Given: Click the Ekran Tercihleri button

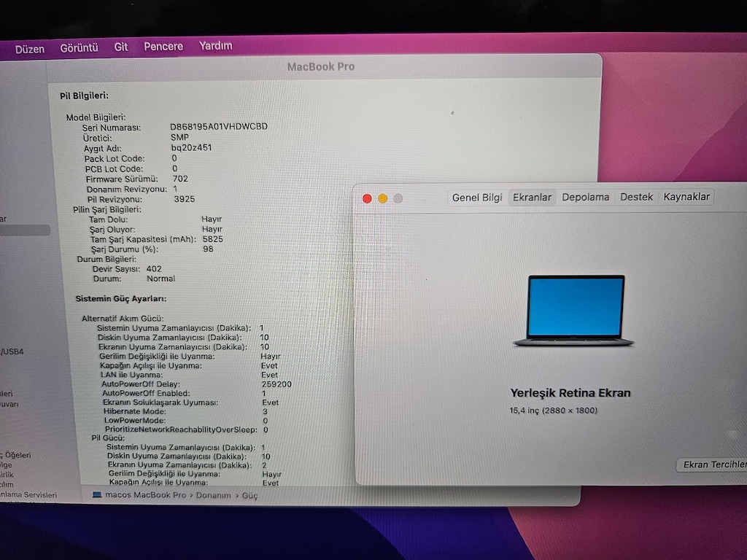Looking at the screenshot, I should [x=713, y=464].
